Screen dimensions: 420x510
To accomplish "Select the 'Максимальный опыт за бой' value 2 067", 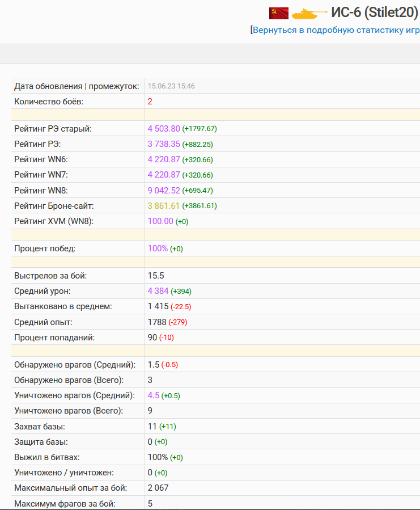I will pyautogui.click(x=158, y=488).
